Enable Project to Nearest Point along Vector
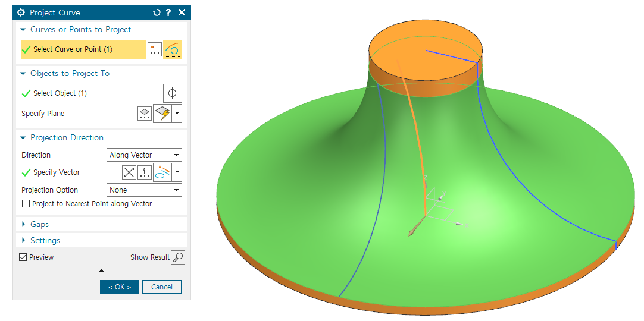 coord(26,204)
